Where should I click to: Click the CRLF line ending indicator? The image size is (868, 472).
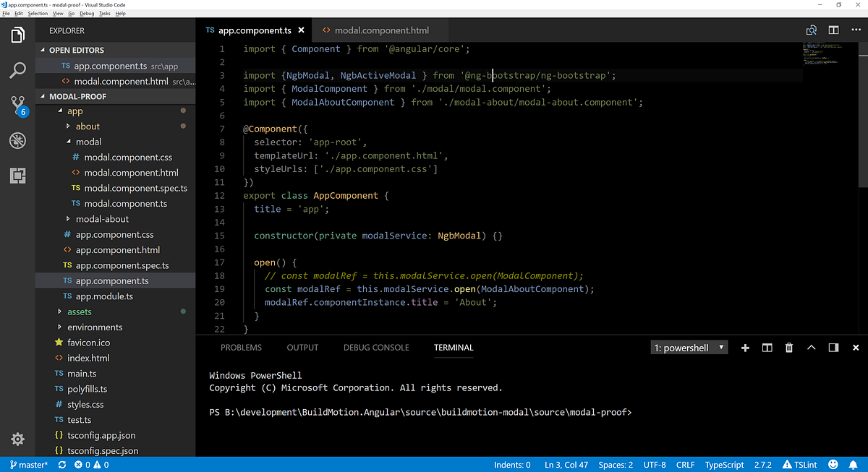tap(685, 464)
